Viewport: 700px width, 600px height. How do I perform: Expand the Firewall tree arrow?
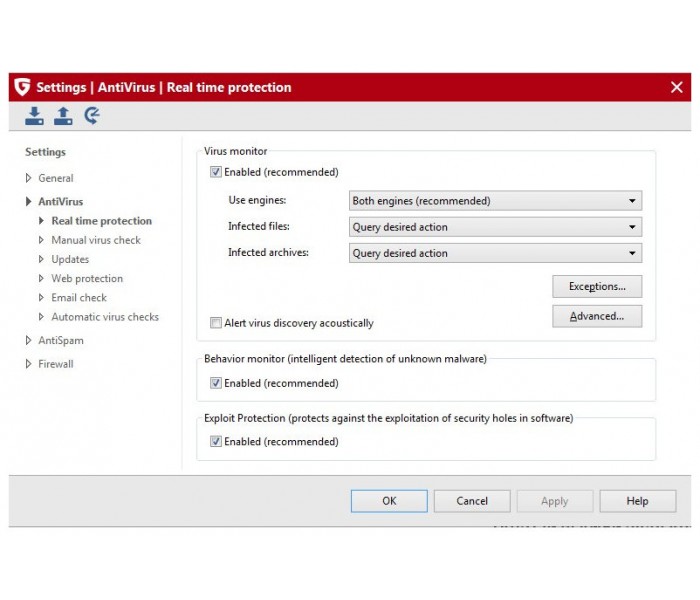coord(29,364)
